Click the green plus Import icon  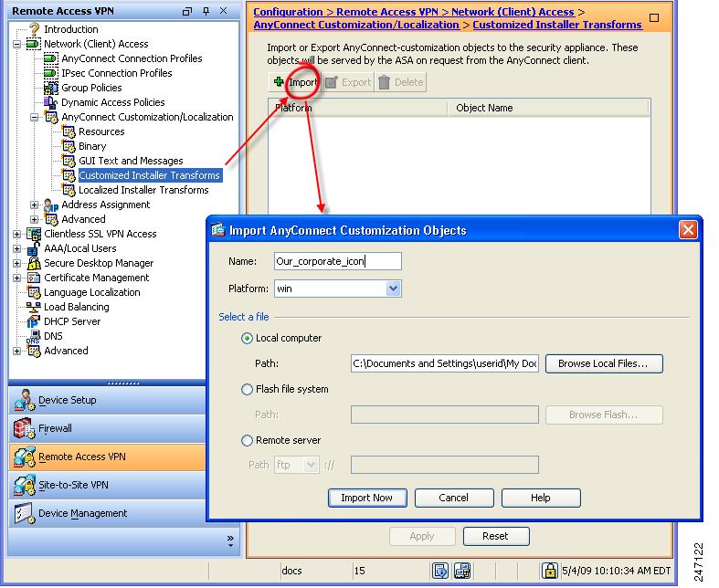[279, 82]
